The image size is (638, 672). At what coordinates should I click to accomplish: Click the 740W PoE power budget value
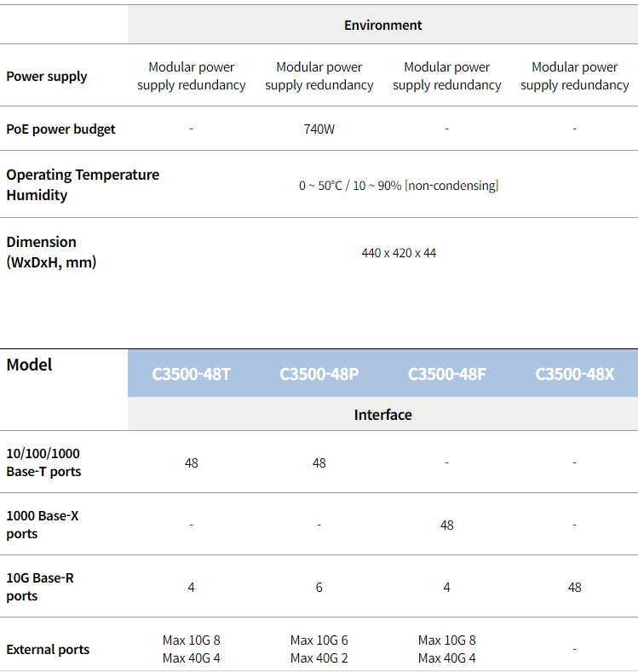click(319, 129)
